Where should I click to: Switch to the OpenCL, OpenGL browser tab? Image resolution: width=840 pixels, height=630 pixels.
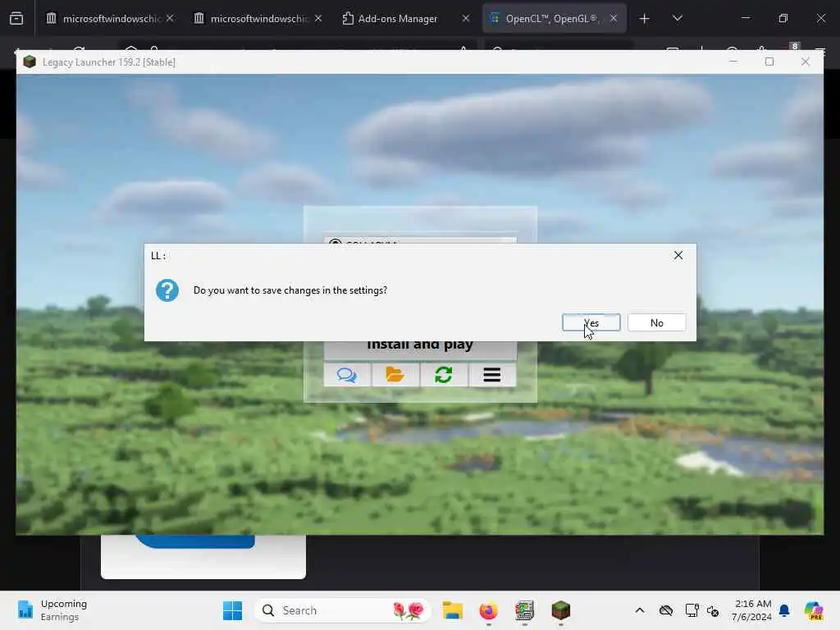(x=550, y=19)
